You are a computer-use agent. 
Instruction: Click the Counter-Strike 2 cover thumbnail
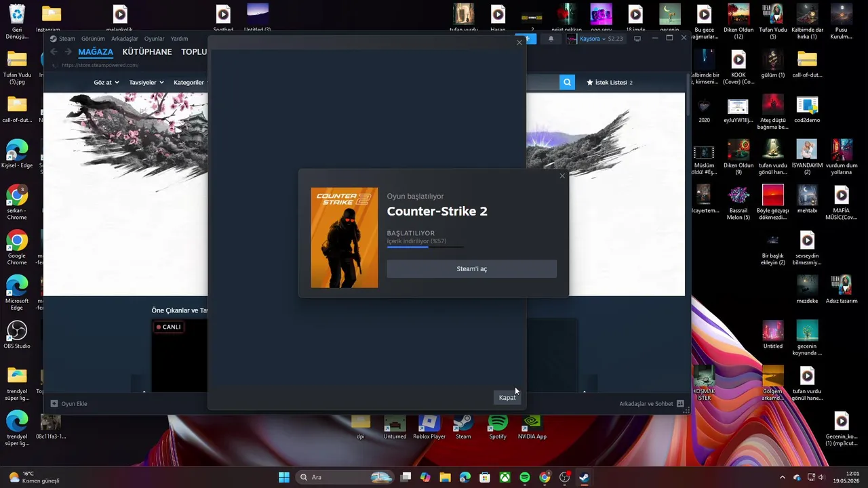click(x=344, y=238)
